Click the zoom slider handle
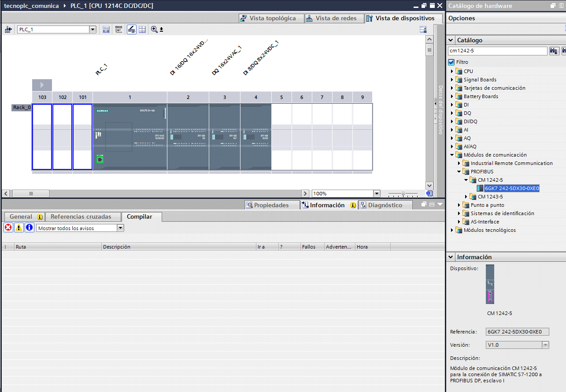The height and width of the screenshot is (392, 566). (x=403, y=194)
